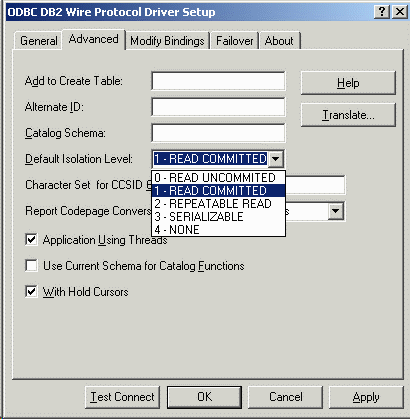Click Test Connect button
The image size is (410, 419).
(122, 397)
